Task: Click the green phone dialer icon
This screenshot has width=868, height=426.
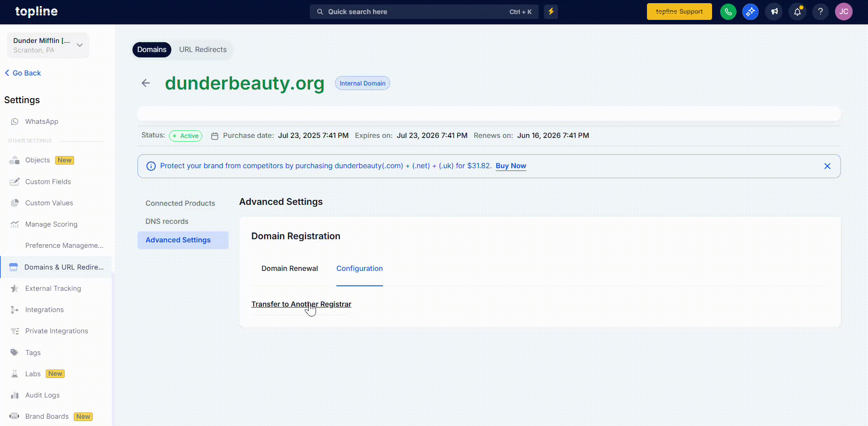Action: (x=728, y=12)
